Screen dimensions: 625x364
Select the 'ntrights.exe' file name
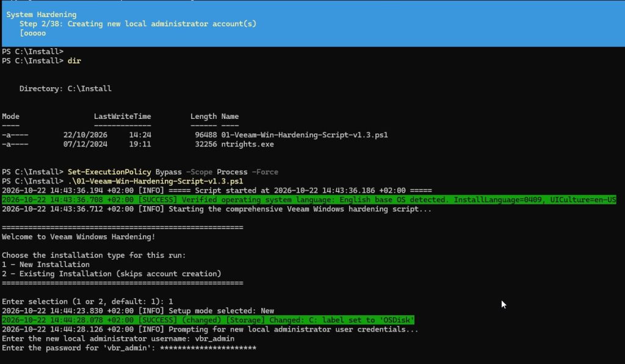pos(248,144)
